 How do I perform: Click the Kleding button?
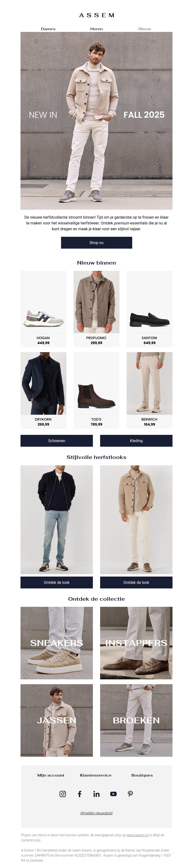point(136,441)
